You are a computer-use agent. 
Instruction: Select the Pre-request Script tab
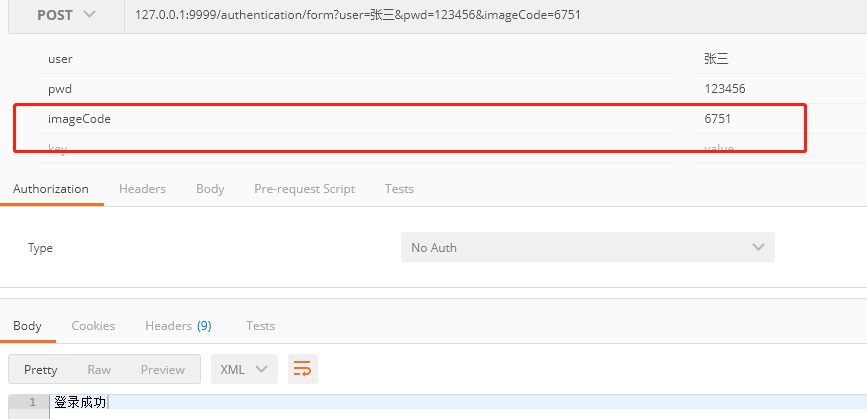(304, 188)
